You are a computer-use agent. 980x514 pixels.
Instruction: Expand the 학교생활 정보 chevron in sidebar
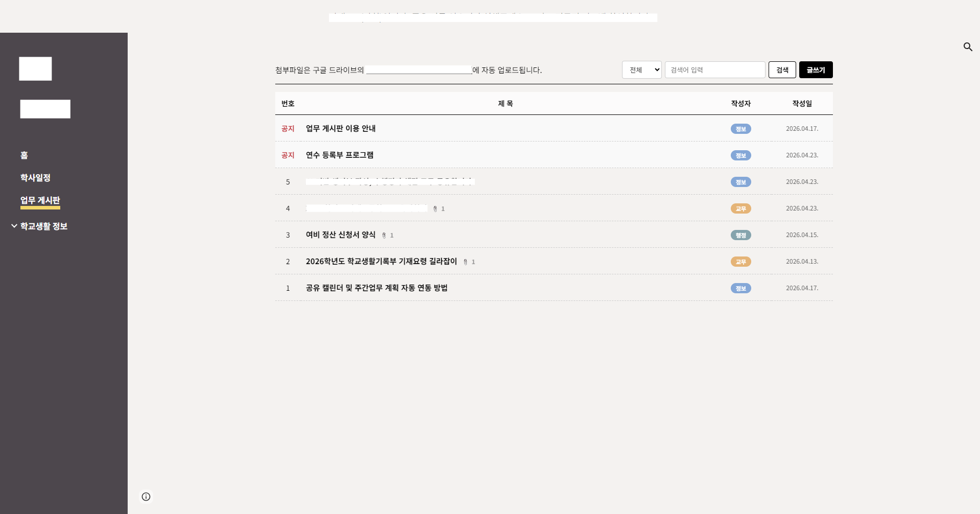pos(14,226)
